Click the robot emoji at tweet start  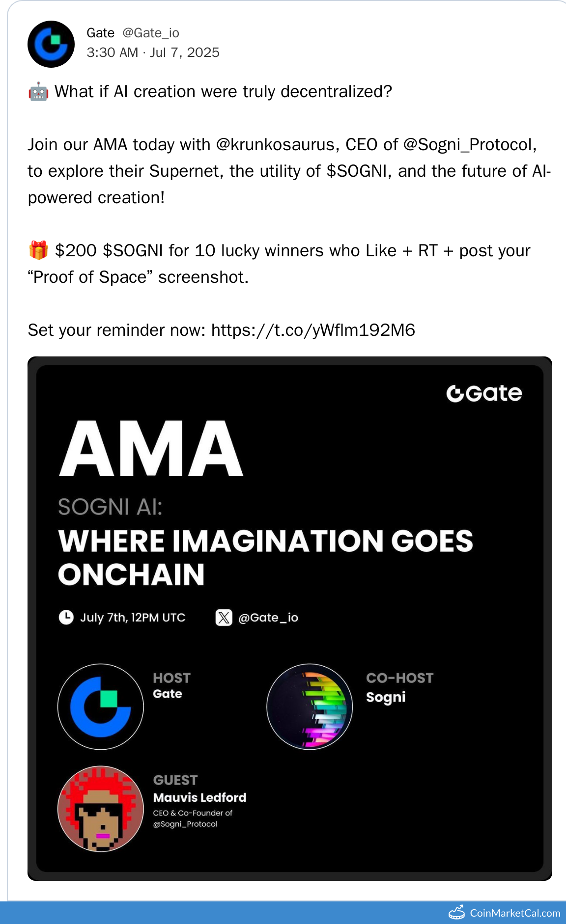38,92
